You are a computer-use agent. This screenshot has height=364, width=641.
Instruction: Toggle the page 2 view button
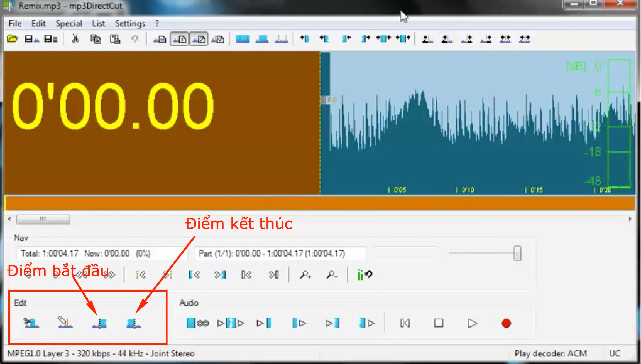(x=199, y=39)
